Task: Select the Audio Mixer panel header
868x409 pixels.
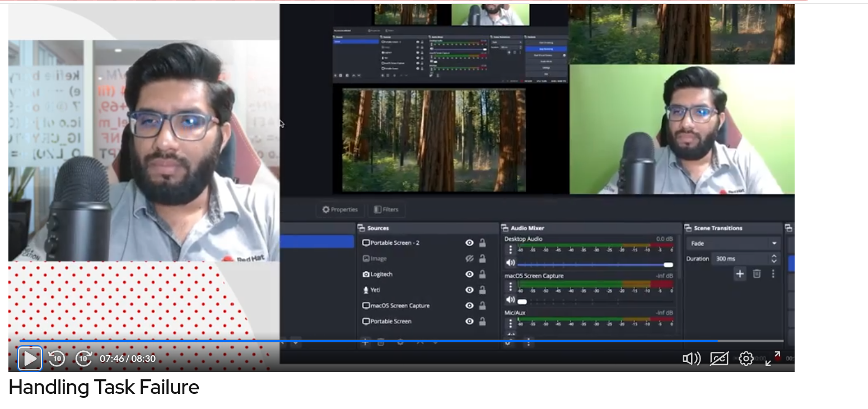Action: [x=590, y=228]
